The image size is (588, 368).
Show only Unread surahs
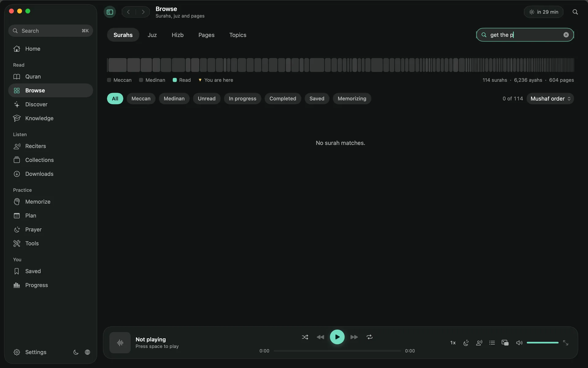point(207,99)
